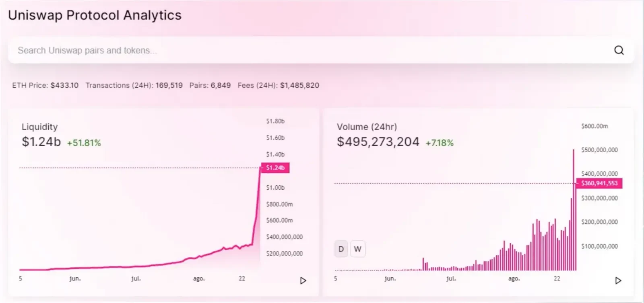Click the tallest volume bar near $500,000,000
Viewport: 644px width, 303px height.
pyautogui.click(x=574, y=210)
